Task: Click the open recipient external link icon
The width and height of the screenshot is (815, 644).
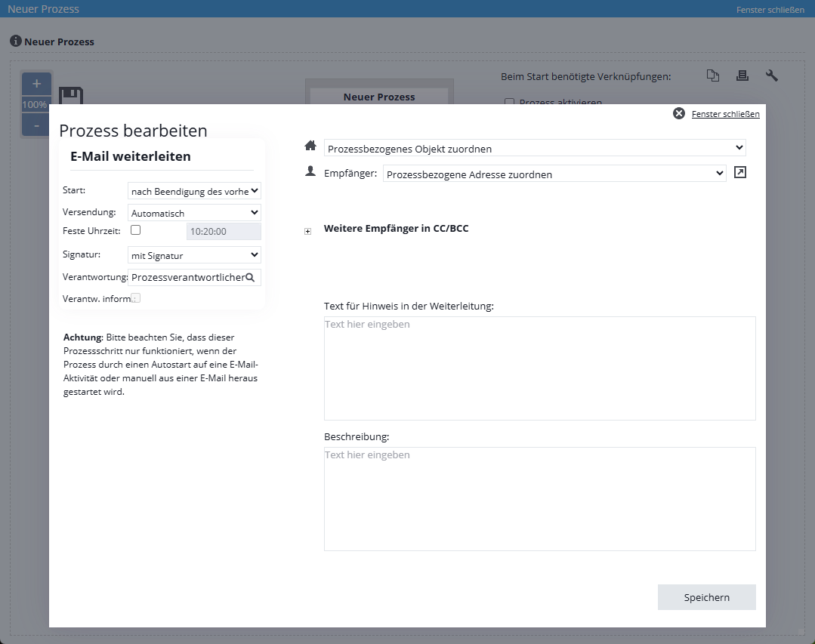Action: point(740,173)
